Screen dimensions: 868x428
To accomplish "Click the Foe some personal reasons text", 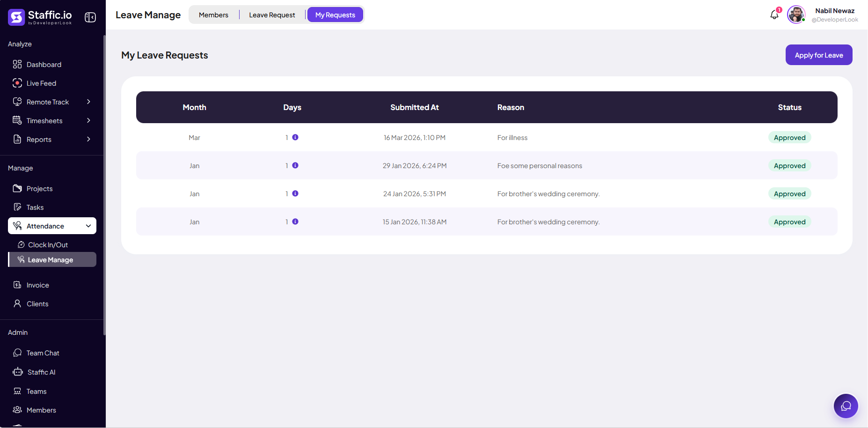I will (540, 165).
